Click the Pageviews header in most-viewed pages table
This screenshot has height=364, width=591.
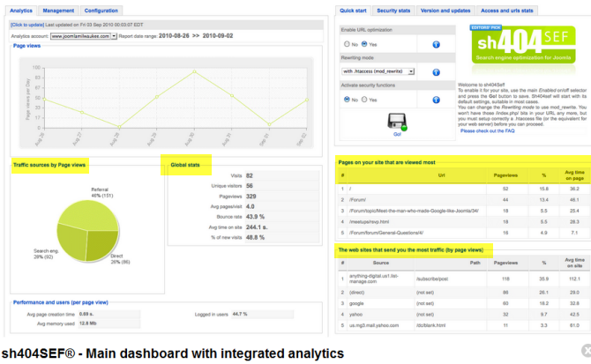[x=505, y=175]
